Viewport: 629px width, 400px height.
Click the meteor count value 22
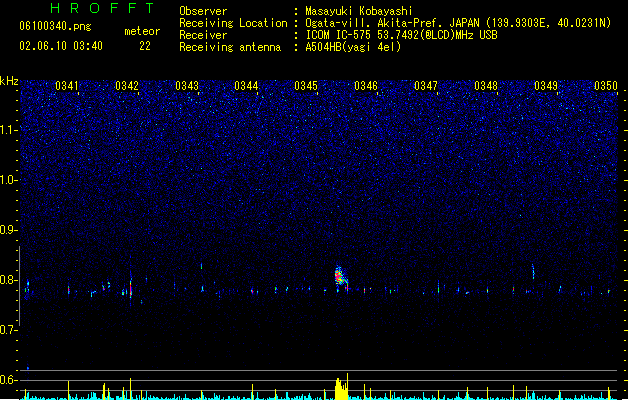145,46
